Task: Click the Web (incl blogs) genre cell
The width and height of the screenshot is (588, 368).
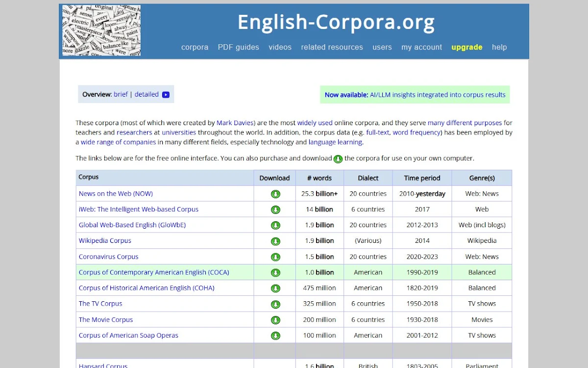Action: (x=482, y=225)
